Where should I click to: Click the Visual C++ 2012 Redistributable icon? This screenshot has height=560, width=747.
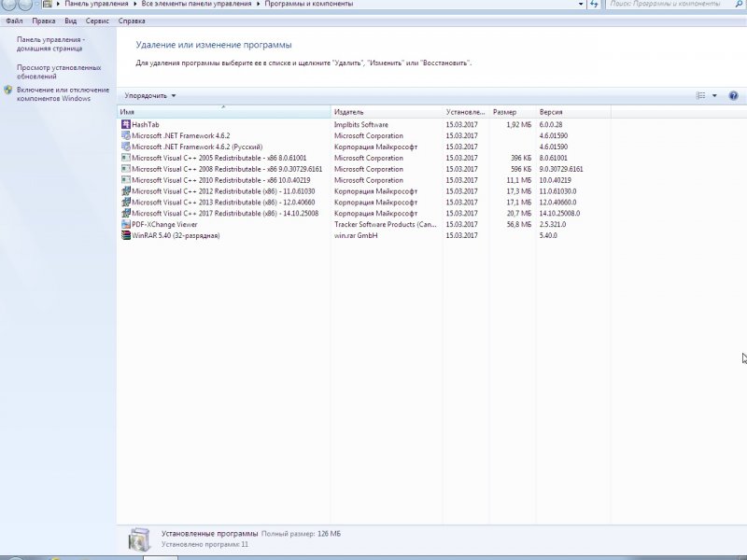(126, 191)
